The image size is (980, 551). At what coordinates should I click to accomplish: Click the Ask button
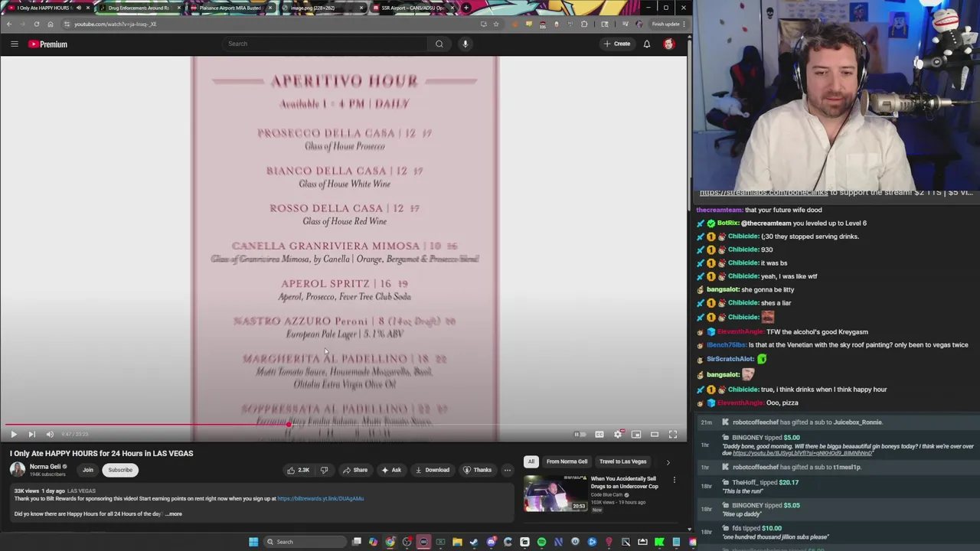tap(391, 470)
